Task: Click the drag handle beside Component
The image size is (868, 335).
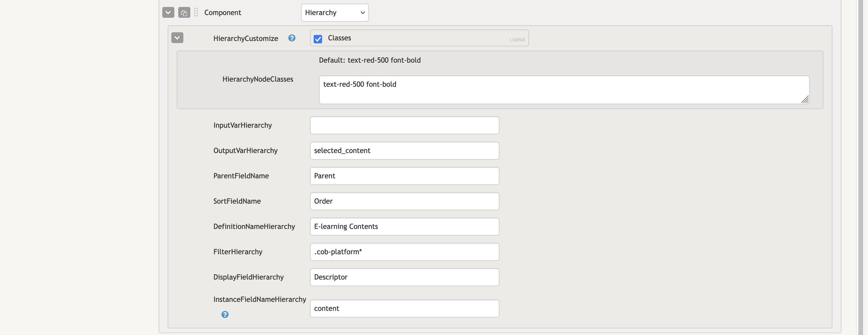Action: pyautogui.click(x=196, y=12)
